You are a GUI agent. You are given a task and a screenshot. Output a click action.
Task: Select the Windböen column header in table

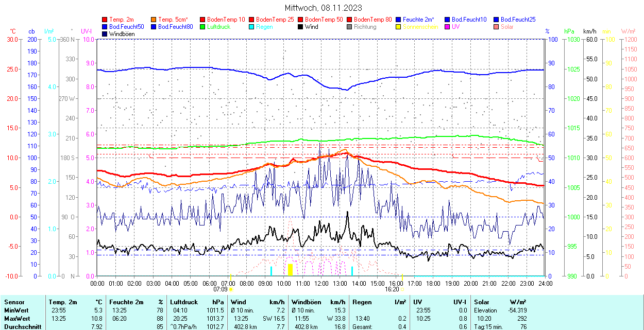point(306,302)
